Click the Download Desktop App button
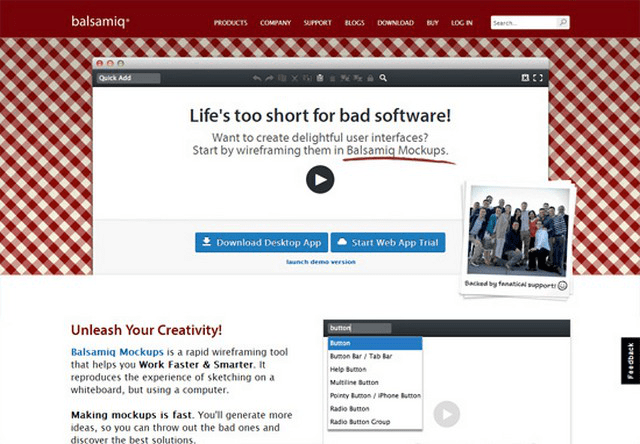The image size is (640, 444). 260,242
